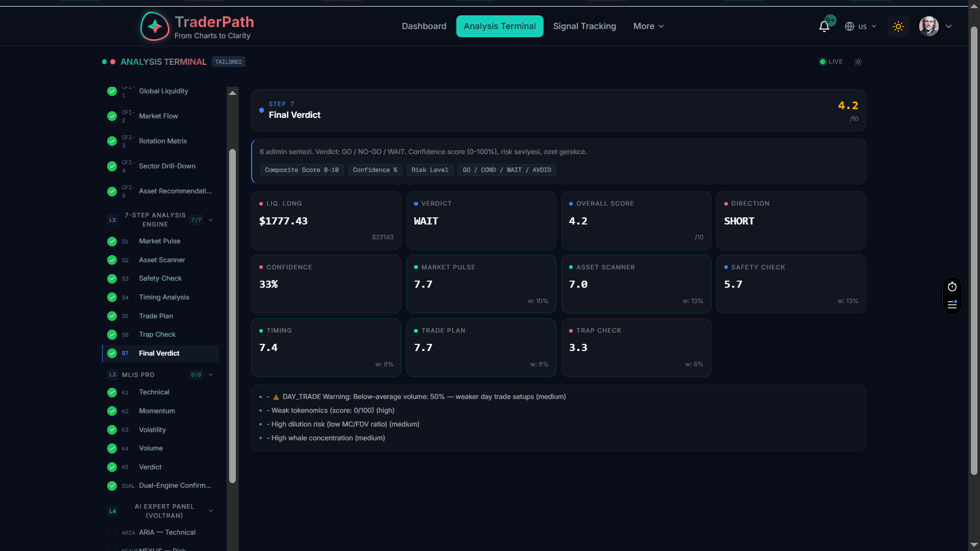
Task: Expand the More menu dropdown
Action: [648, 26]
